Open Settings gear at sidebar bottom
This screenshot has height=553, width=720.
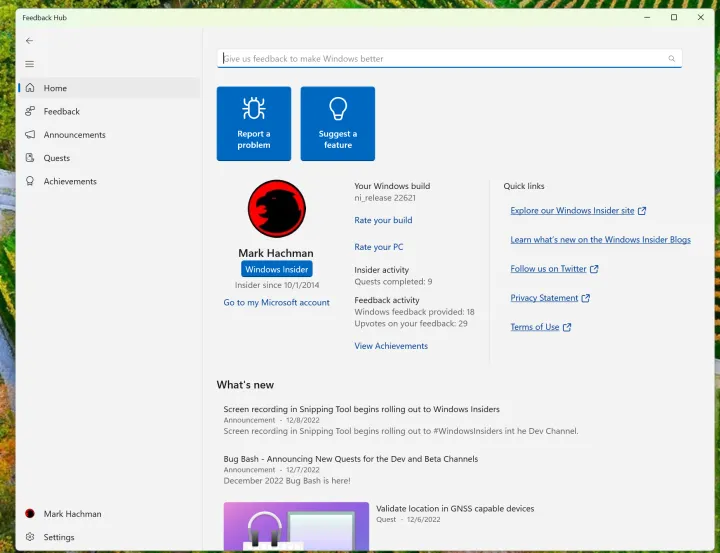(30, 537)
